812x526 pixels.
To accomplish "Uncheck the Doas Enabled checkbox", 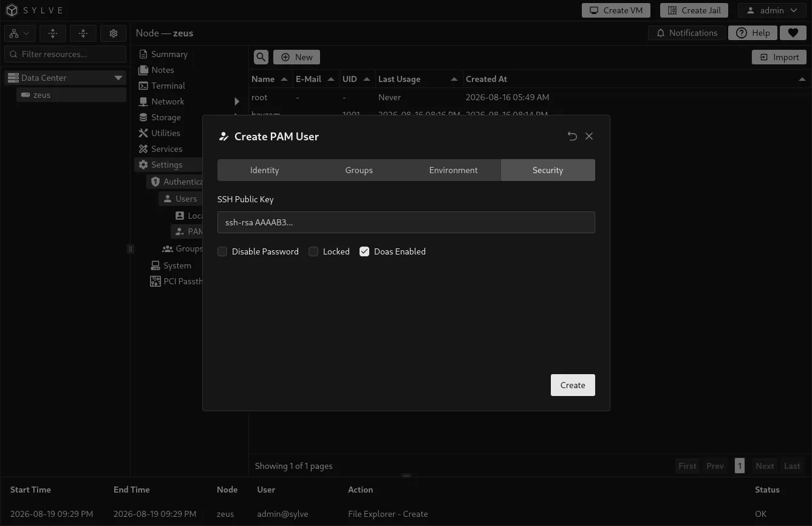I will (364, 251).
